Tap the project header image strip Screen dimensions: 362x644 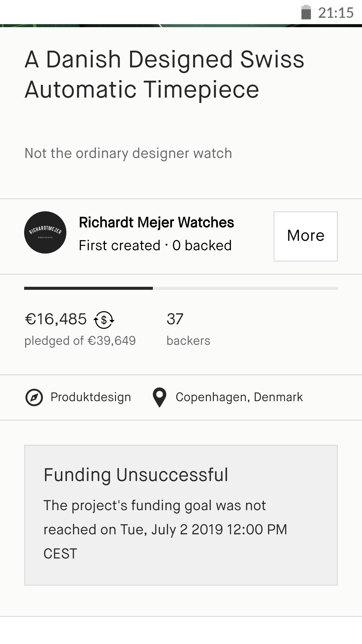[181, 25]
